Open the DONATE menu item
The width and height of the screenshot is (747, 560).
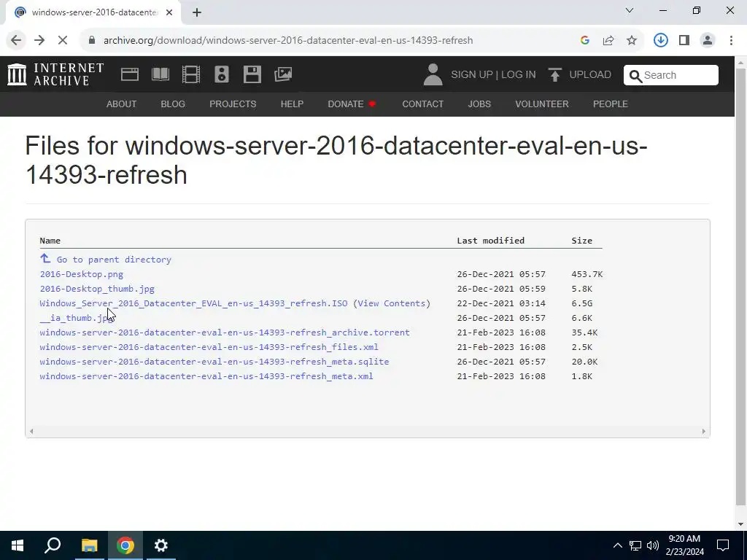(x=352, y=104)
